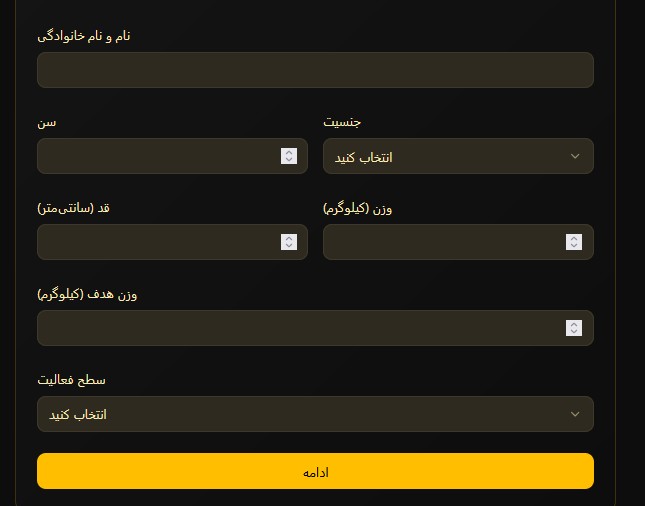Focus the نام و نام خانوادگی text field
This screenshot has height=506, width=645.
pos(314,70)
